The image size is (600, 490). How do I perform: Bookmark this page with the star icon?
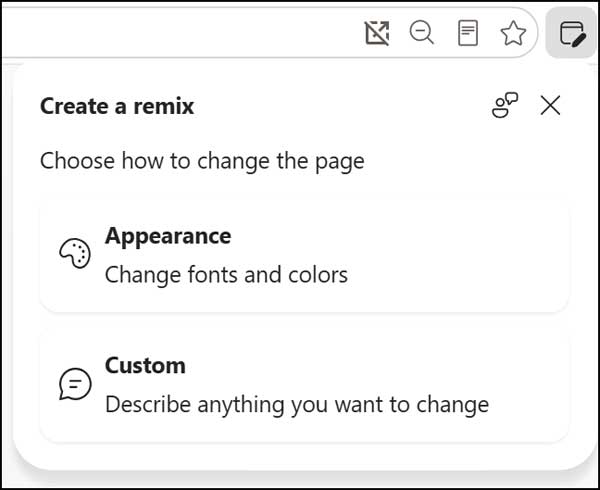[513, 33]
